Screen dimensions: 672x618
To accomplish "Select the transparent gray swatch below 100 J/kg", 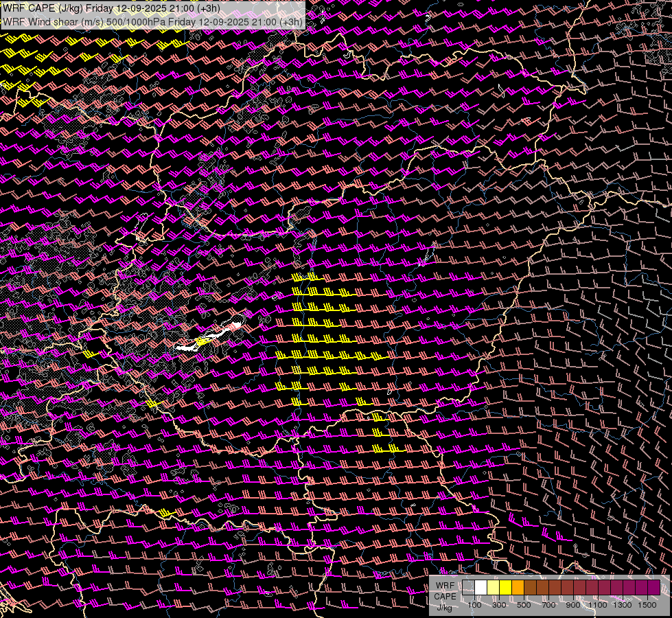I will (x=468, y=587).
